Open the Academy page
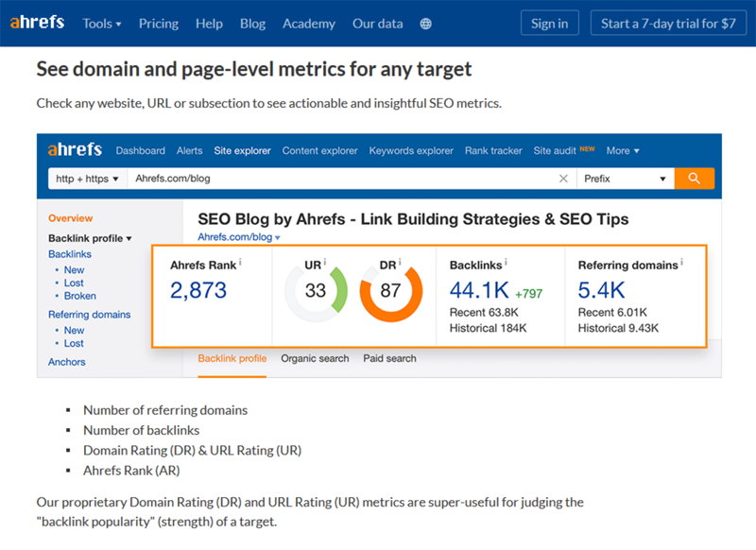This screenshot has height=550, width=756. tap(309, 24)
